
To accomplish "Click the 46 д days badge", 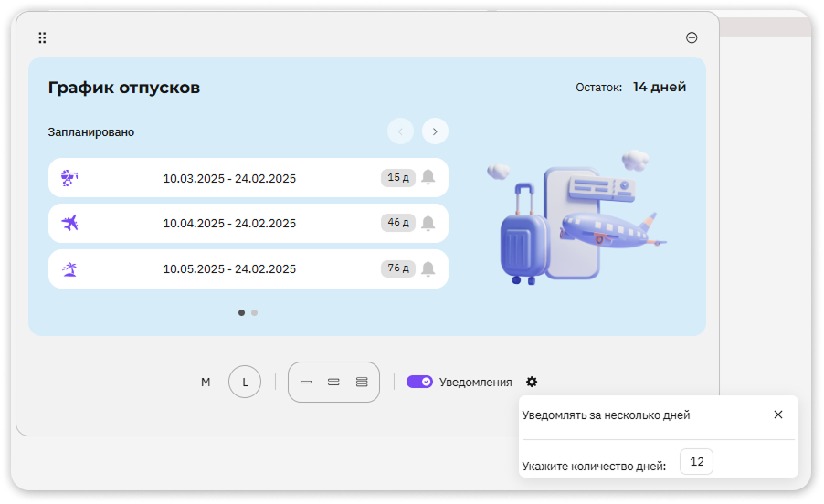I will point(398,223).
